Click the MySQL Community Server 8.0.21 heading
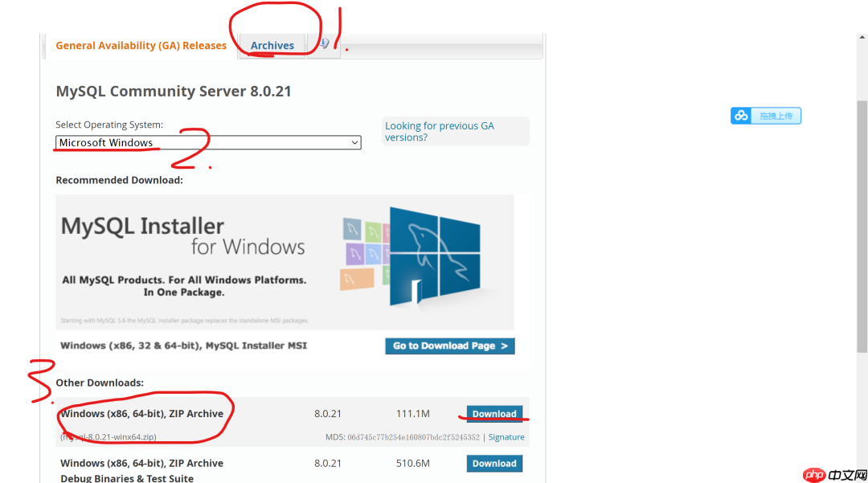The height and width of the screenshot is (483, 868). point(174,92)
